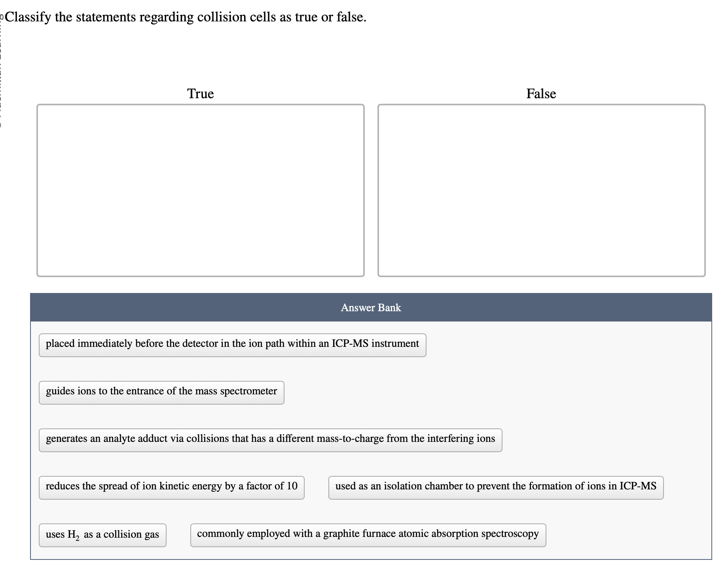
Task: Select the statement about H2 collision gas
Action: (x=102, y=534)
